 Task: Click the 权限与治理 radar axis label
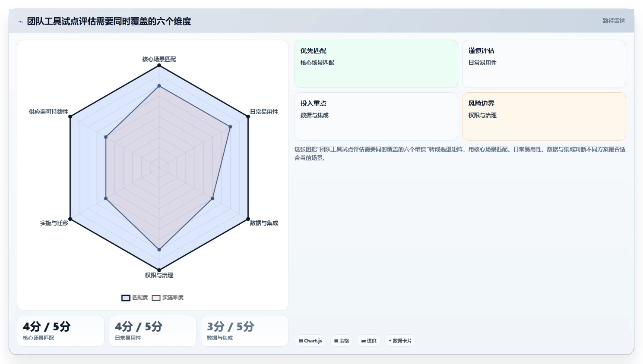(159, 275)
